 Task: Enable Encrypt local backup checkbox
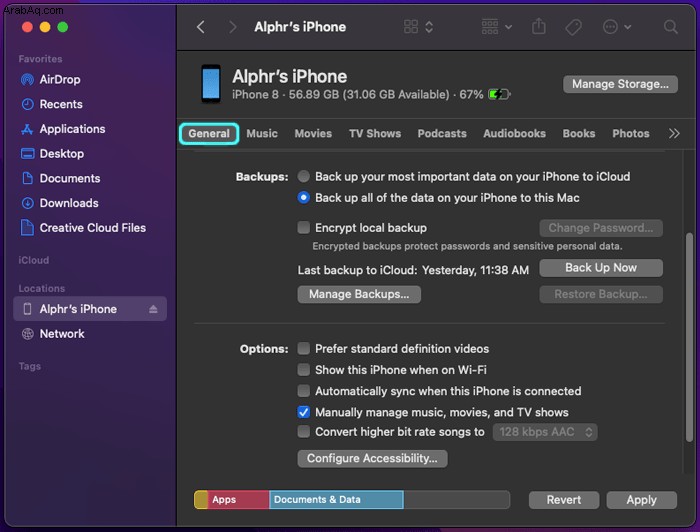point(304,228)
